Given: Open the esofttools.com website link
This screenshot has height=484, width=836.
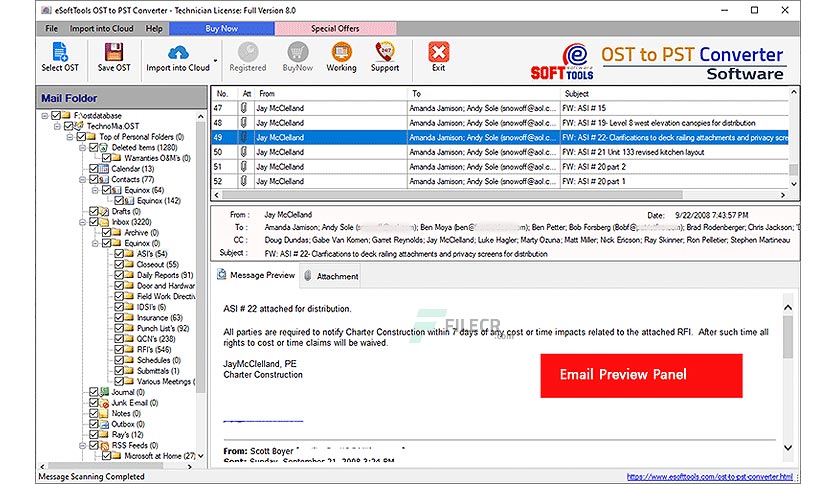Looking at the screenshot, I should [710, 477].
